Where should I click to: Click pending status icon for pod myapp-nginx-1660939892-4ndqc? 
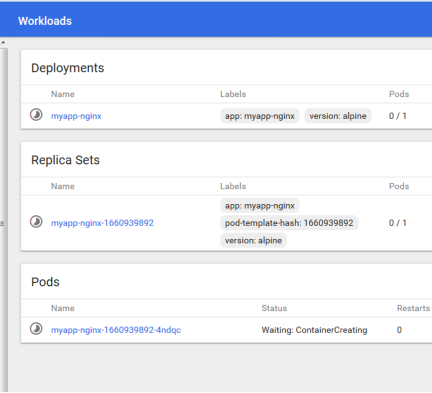pos(36,329)
